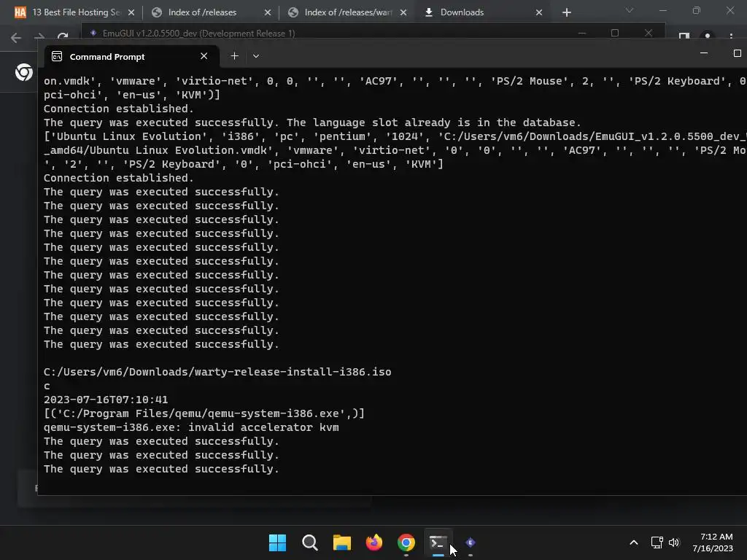Show hidden system tray icons
This screenshot has width=747, height=560.
click(x=634, y=542)
